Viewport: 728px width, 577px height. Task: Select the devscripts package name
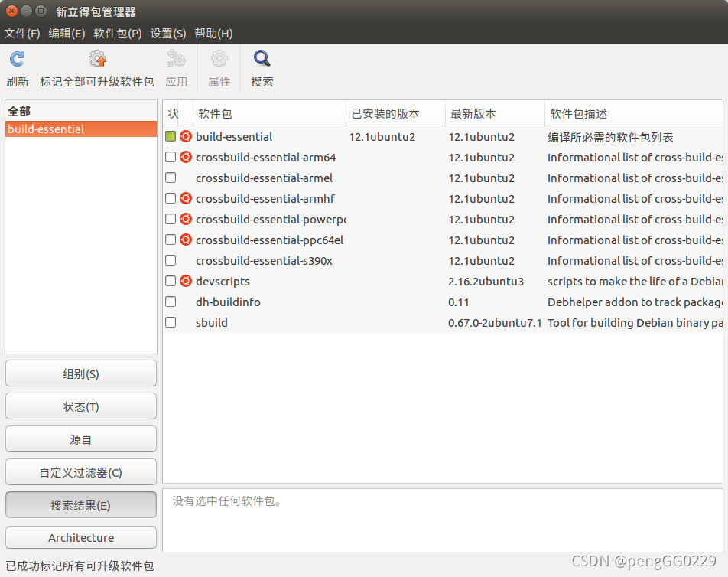[223, 282]
